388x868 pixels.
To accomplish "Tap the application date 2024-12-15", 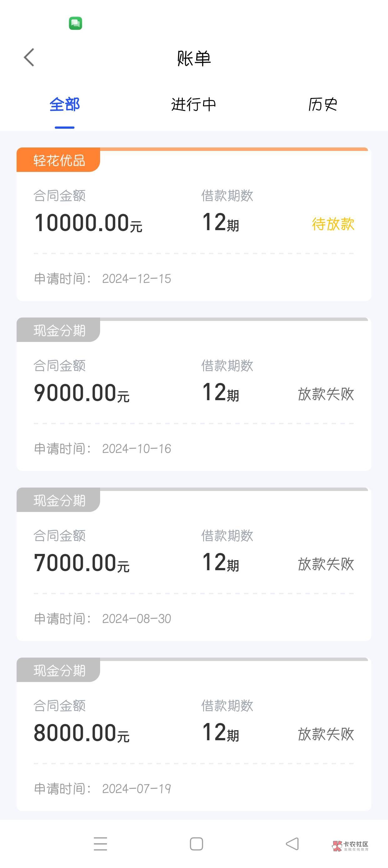I will [x=136, y=279].
